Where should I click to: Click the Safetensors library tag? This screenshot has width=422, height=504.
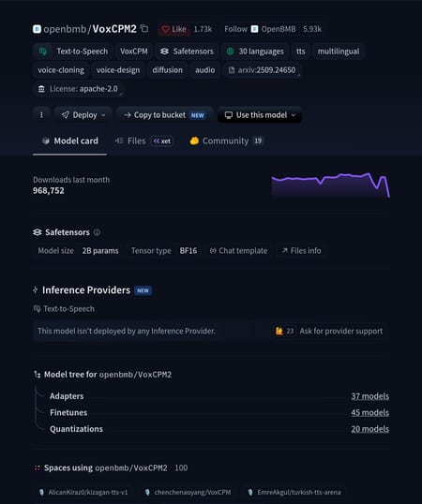pos(187,52)
